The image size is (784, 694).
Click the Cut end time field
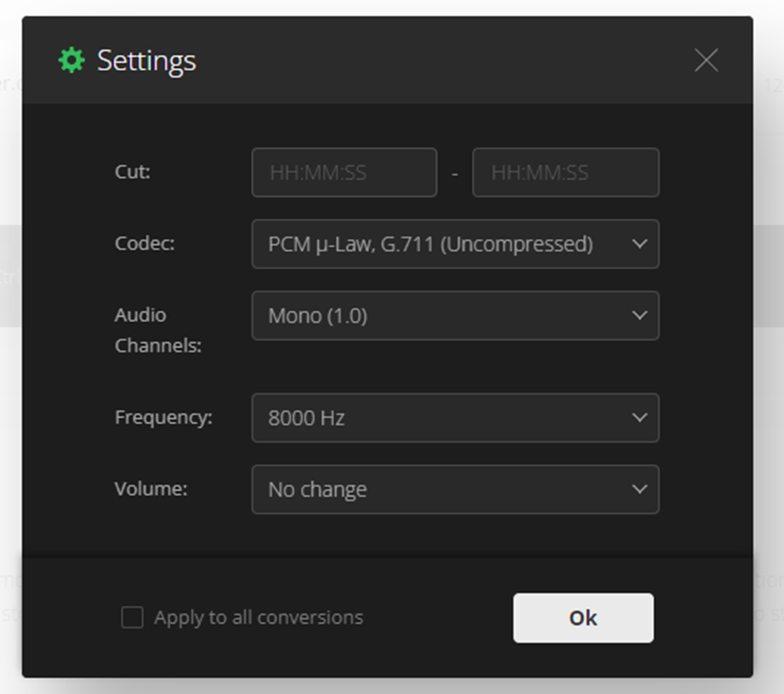point(565,172)
